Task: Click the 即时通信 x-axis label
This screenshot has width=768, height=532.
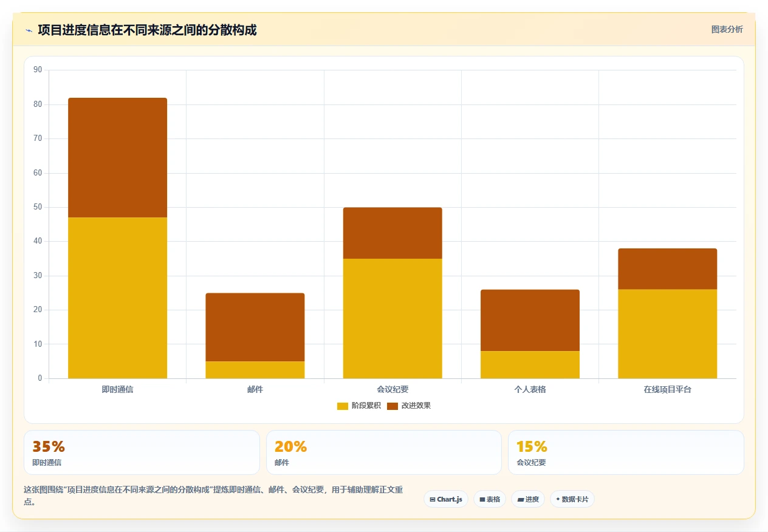Action: [117, 389]
